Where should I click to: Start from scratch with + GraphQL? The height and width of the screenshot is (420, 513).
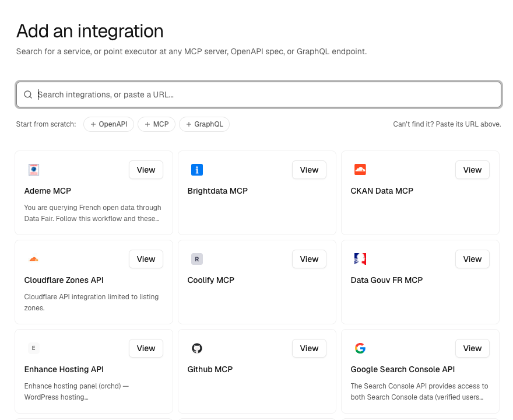(204, 124)
